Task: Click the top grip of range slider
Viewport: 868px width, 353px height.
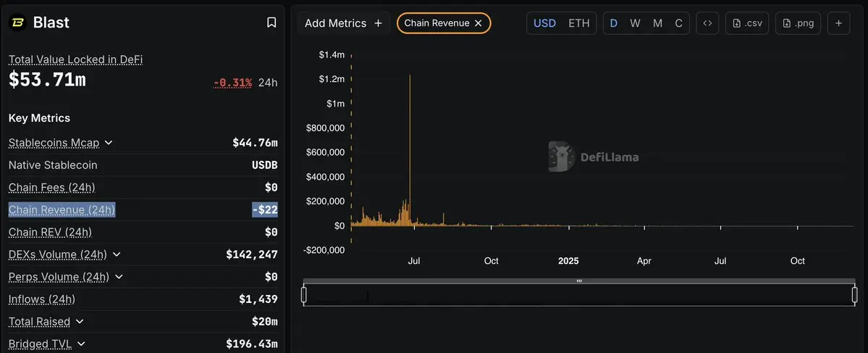Action: 579,281
